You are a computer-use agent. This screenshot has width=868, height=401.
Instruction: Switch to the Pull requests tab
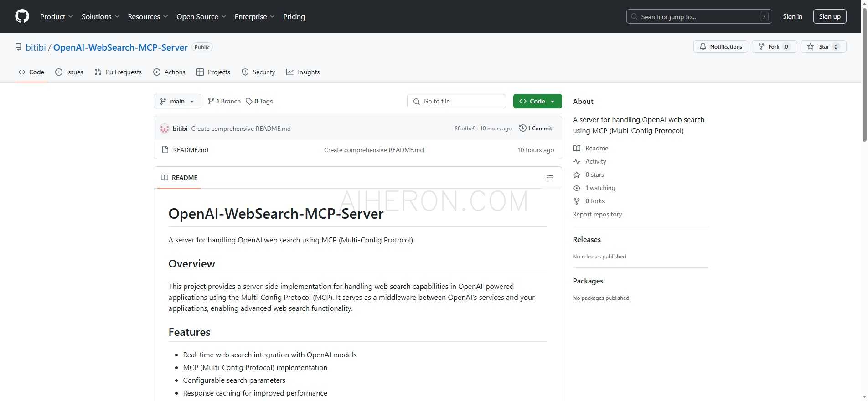(x=118, y=72)
